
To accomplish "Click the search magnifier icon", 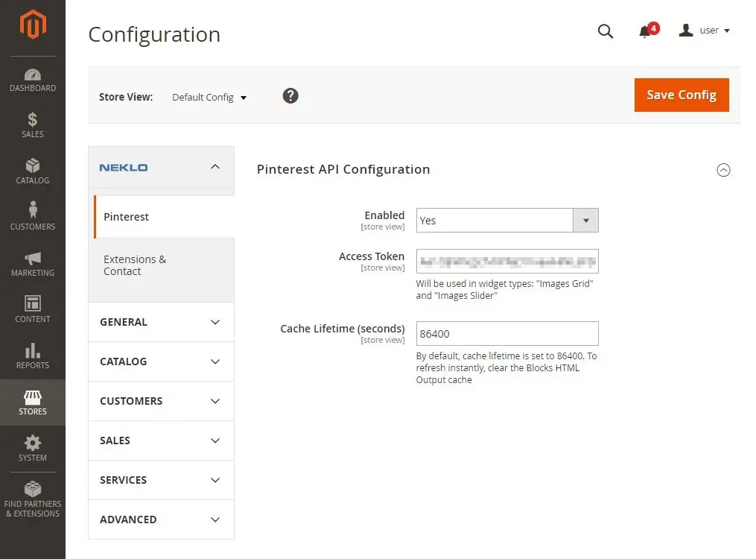I will click(x=605, y=31).
